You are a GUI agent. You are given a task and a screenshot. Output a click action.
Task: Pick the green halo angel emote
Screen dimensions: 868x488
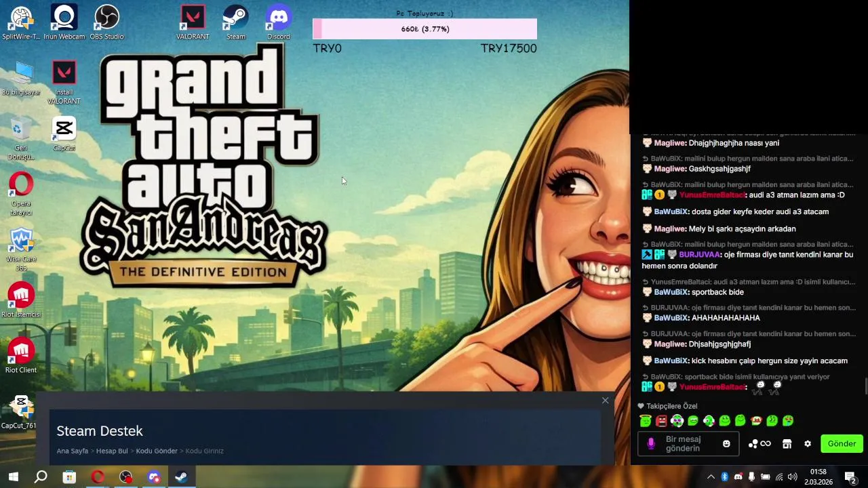pyautogui.click(x=646, y=421)
